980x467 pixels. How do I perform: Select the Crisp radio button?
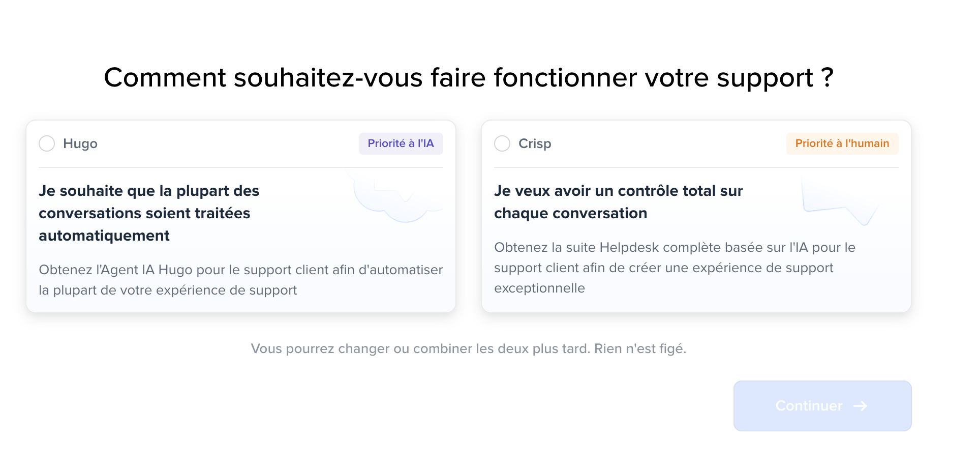click(502, 143)
